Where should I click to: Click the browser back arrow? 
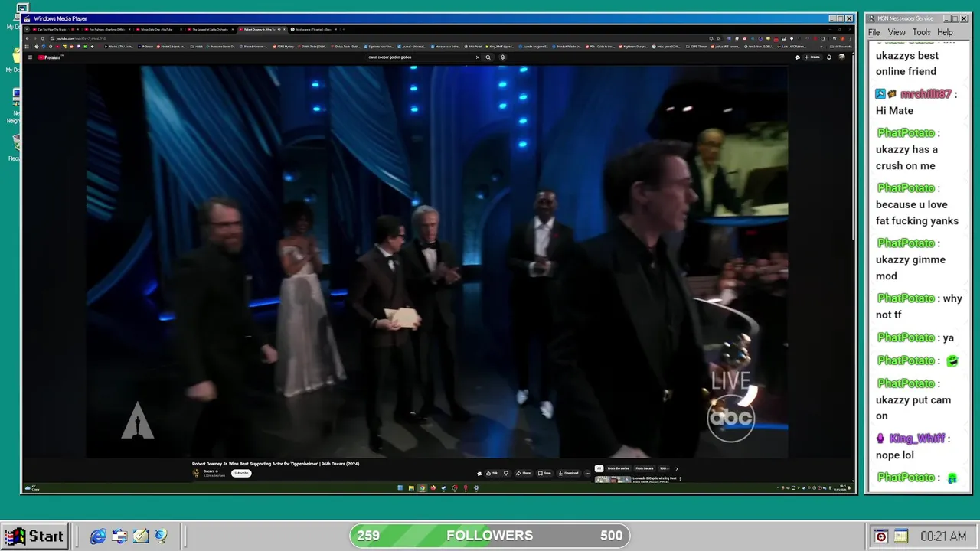click(28, 38)
